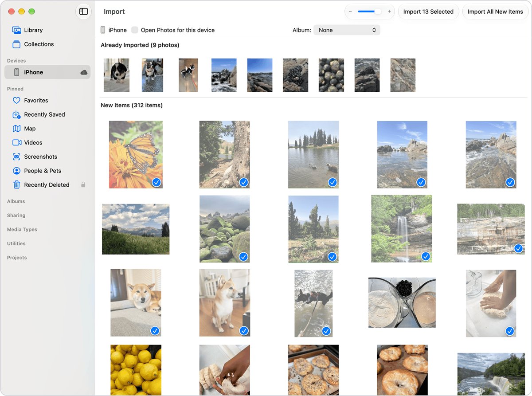Click the People & Pets person icon
This screenshot has width=532, height=396.
pos(16,171)
